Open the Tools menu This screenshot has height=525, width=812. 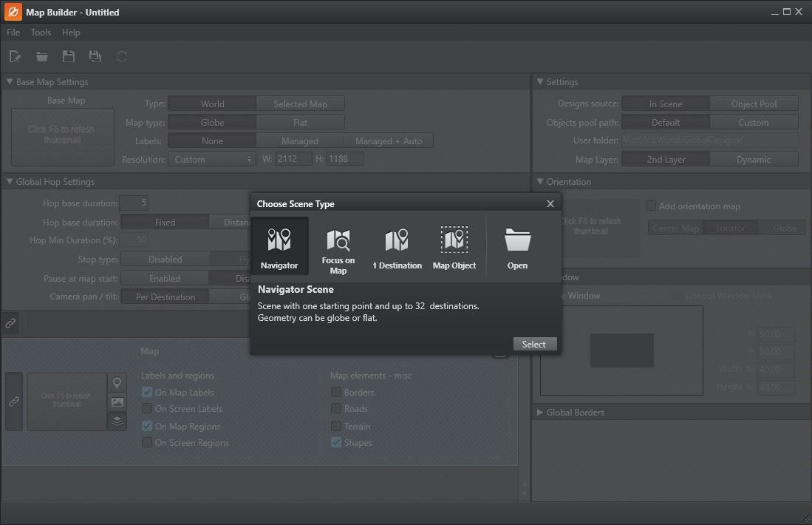coord(41,33)
